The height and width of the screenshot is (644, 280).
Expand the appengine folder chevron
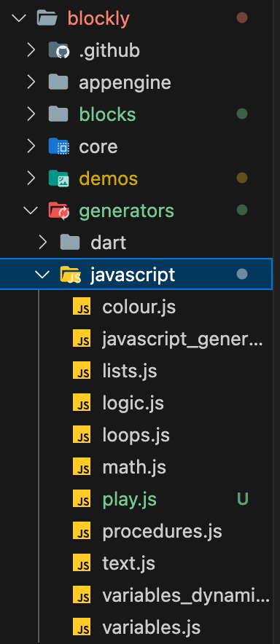pos(31,82)
